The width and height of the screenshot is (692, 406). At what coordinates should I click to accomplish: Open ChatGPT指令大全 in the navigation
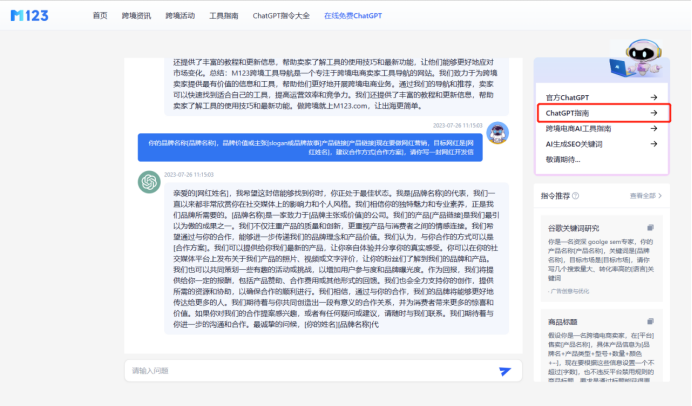281,16
